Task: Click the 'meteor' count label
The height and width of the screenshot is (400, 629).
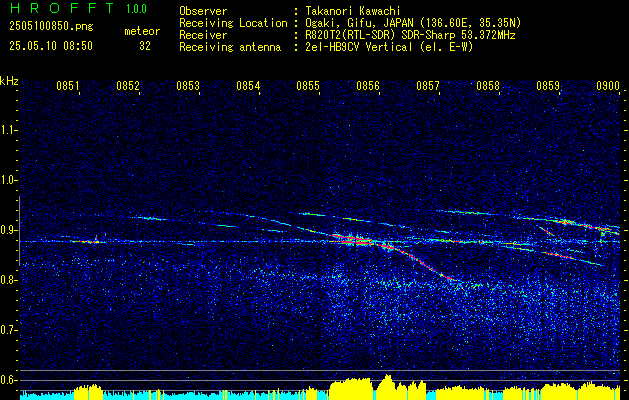Action: pyautogui.click(x=142, y=31)
